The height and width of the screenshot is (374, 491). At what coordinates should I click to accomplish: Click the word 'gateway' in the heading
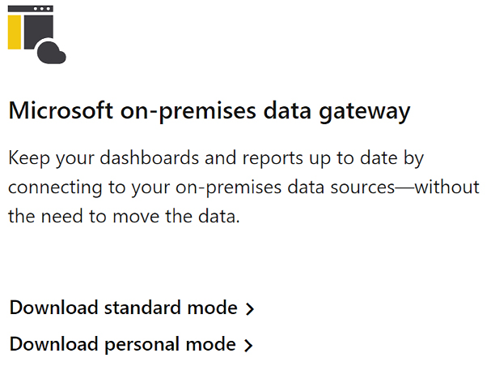click(x=365, y=113)
